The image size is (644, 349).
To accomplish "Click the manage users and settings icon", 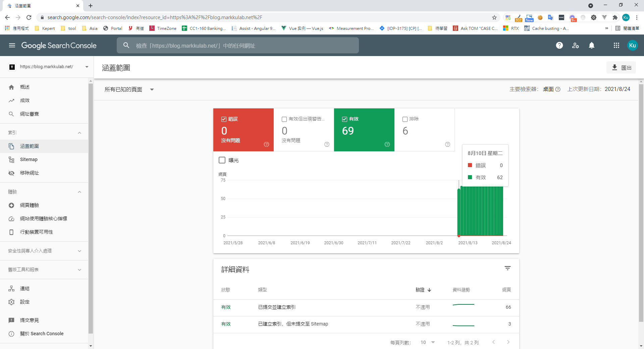I will (x=576, y=45).
